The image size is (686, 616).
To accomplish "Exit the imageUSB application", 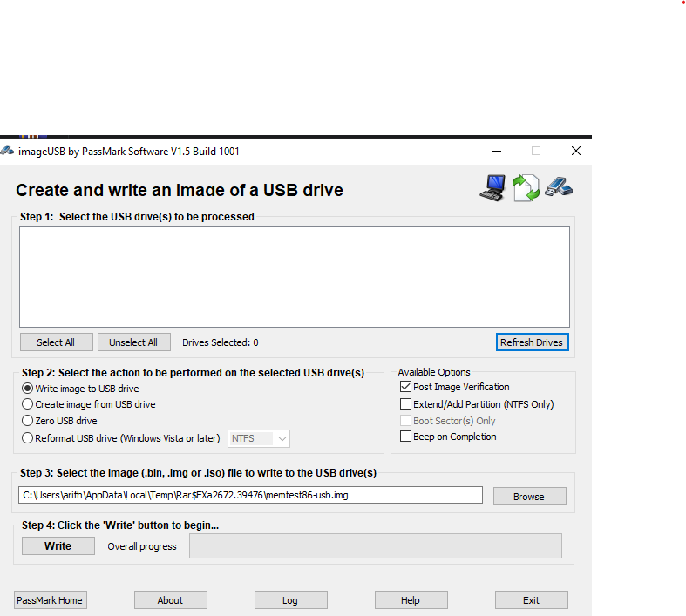I will pos(532,600).
